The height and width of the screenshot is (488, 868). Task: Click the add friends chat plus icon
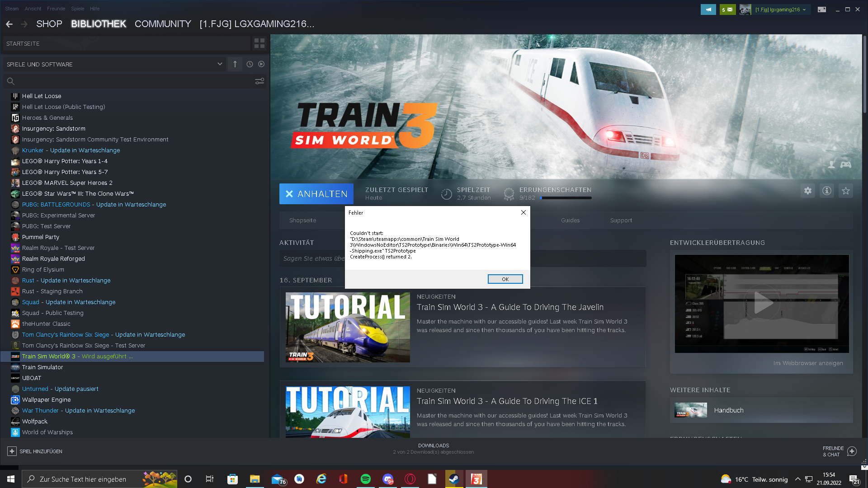point(852,451)
